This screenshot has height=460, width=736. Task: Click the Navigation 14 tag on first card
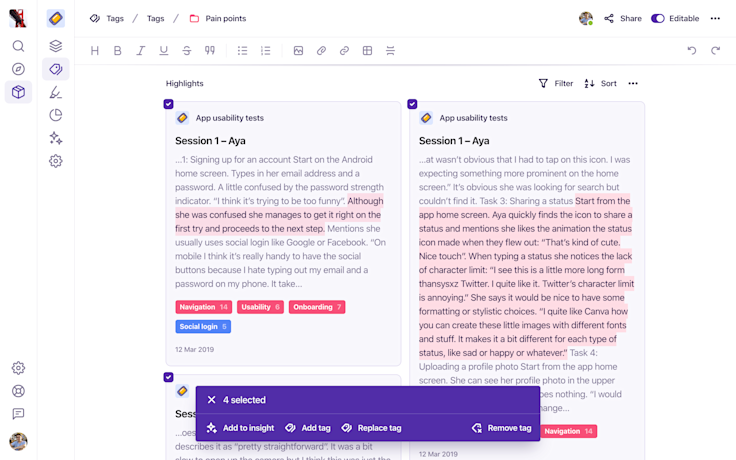[203, 307]
